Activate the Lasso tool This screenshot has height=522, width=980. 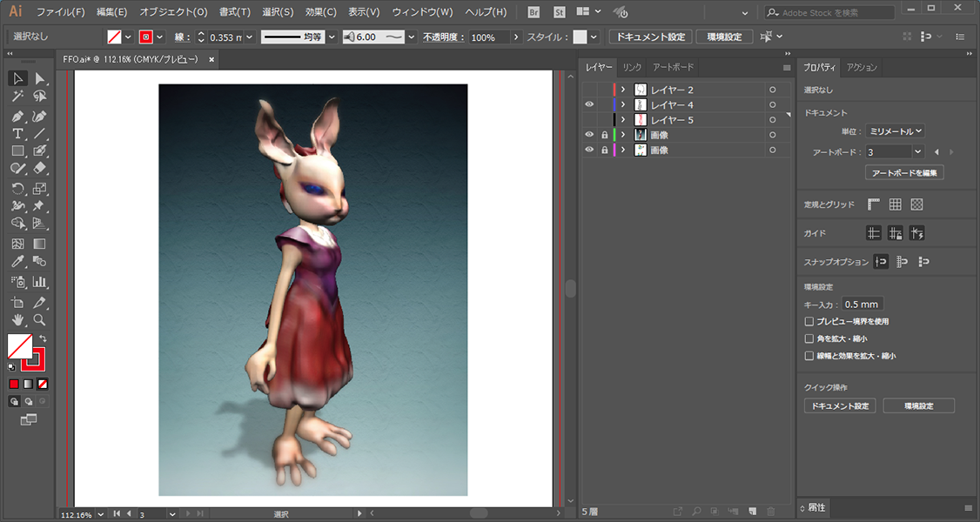click(x=39, y=97)
